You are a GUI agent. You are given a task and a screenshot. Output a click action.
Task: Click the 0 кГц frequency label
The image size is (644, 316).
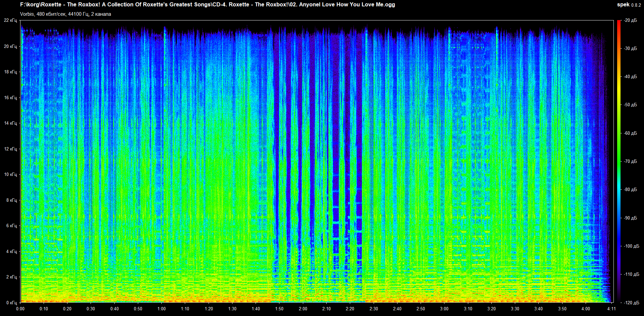pos(11,303)
